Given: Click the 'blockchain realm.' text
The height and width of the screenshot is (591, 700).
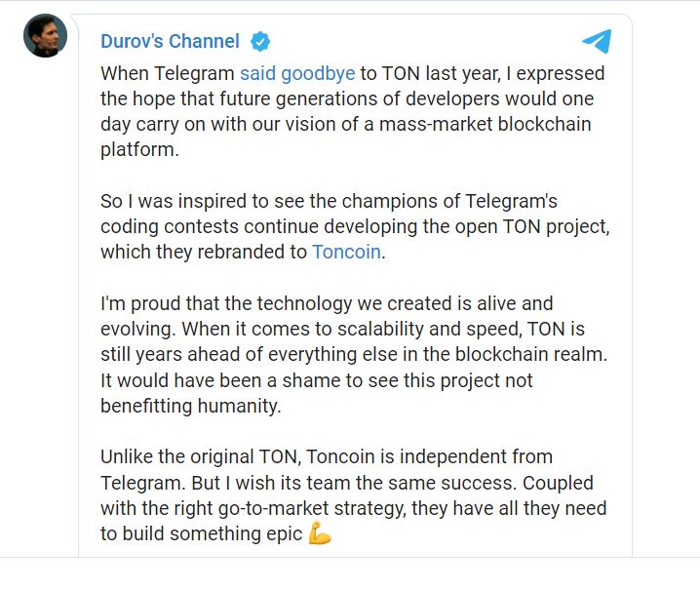Looking at the screenshot, I should (x=531, y=354).
